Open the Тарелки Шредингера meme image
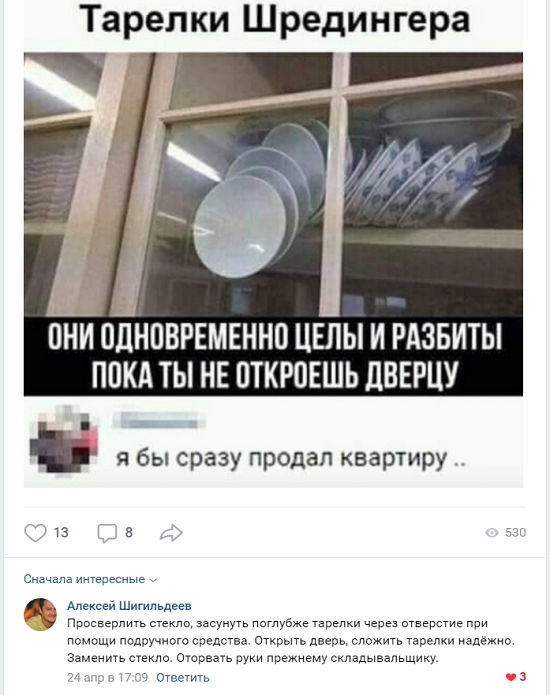 click(273, 244)
